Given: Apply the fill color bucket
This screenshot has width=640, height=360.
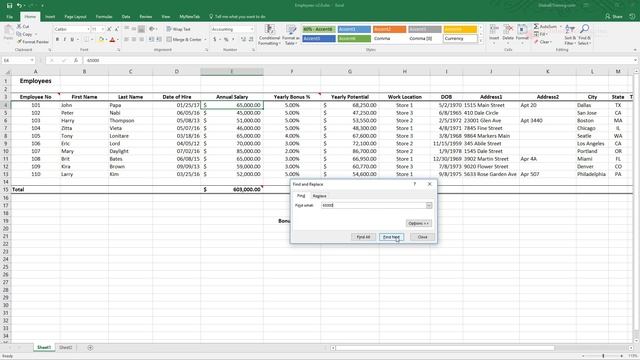Looking at the screenshot, I should coord(101,40).
